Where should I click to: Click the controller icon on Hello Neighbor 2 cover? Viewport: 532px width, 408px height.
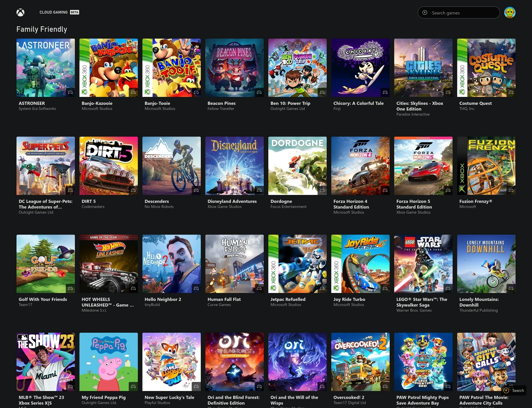tap(196, 288)
